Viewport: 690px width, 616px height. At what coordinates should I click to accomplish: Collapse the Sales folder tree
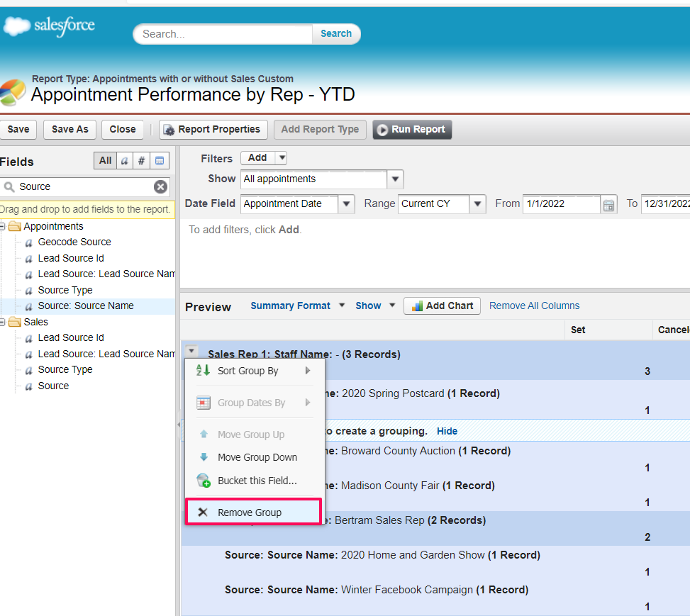point(2,322)
